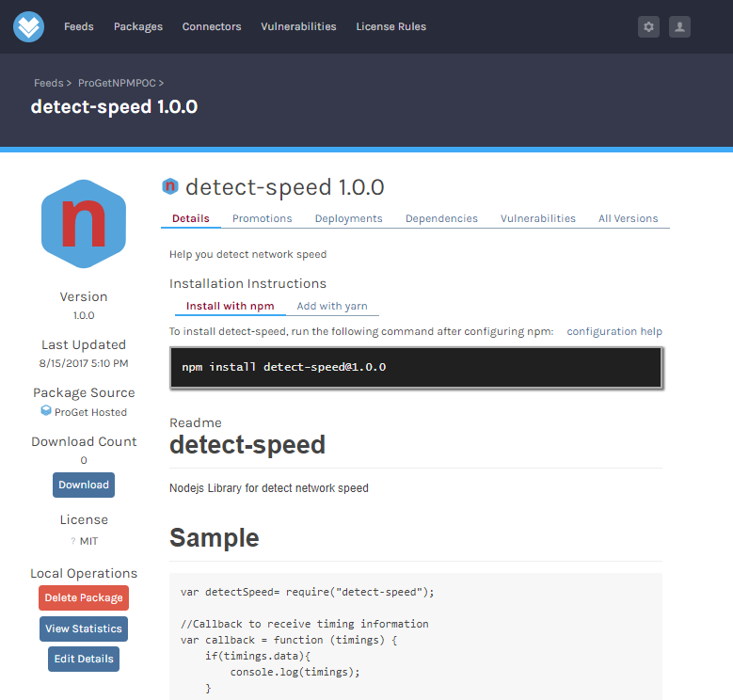
Task: Open the settings gear icon
Action: pos(648,27)
